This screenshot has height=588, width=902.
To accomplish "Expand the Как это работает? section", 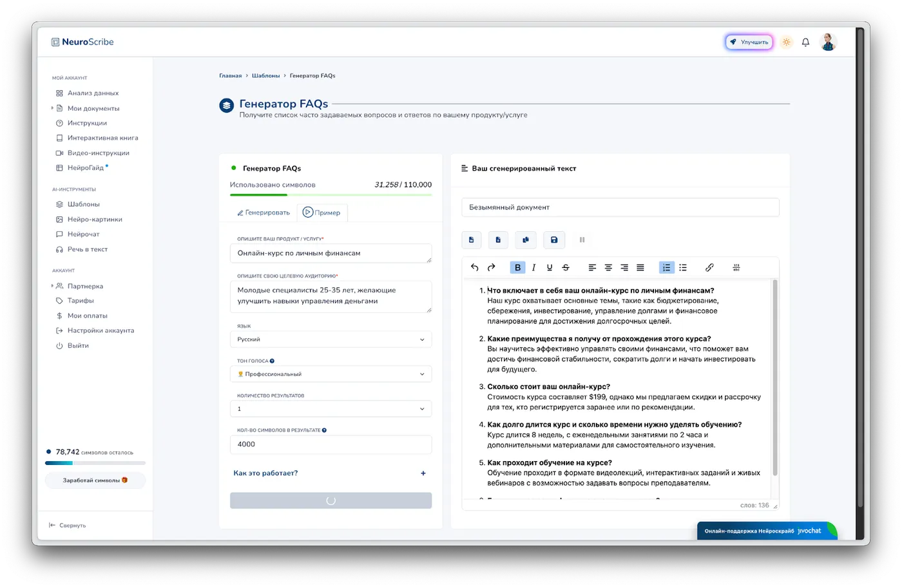I will (330, 473).
